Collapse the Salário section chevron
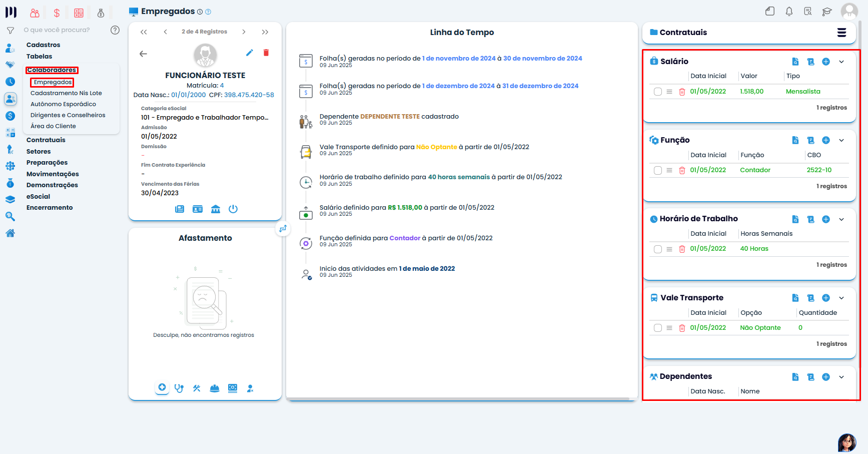This screenshot has width=868, height=454. click(841, 62)
